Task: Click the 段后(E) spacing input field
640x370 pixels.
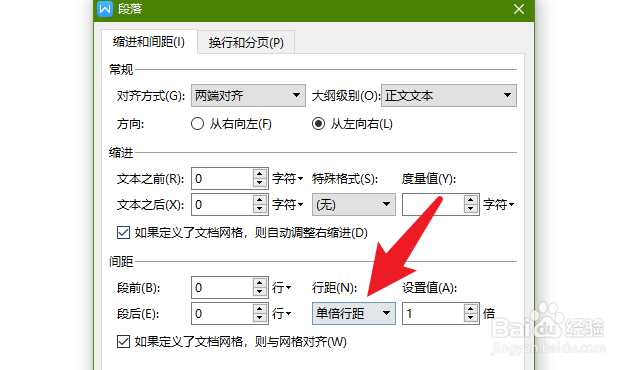Action: [x=222, y=313]
